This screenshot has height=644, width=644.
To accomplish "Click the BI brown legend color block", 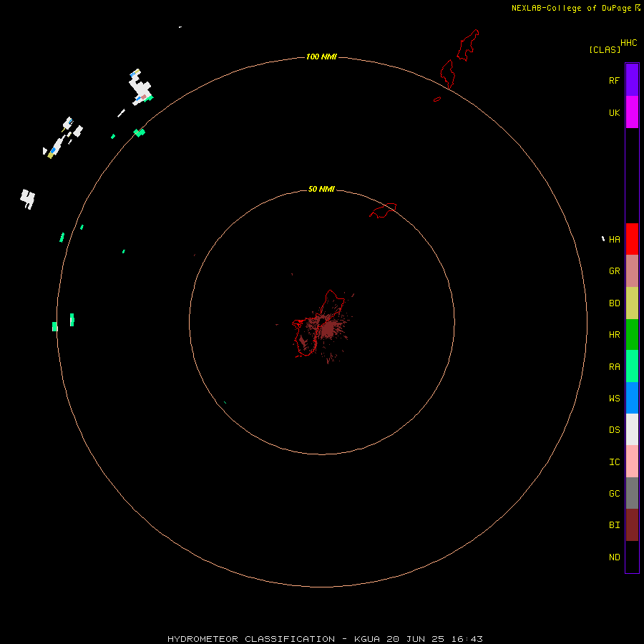I will point(632,525).
